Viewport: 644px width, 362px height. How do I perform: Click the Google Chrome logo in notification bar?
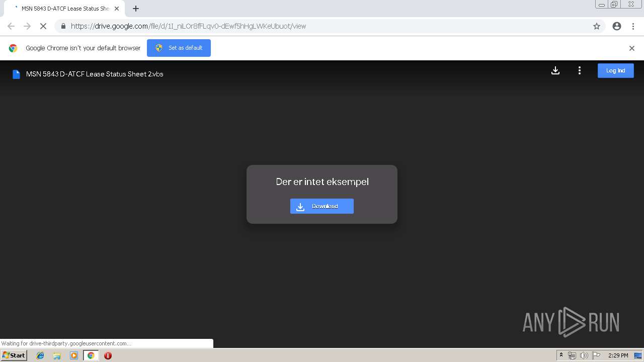tap(13, 48)
